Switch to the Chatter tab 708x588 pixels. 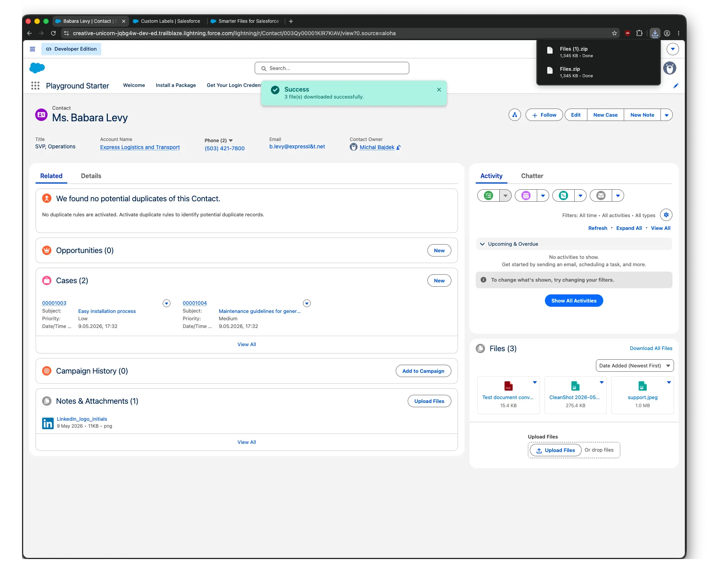point(532,176)
